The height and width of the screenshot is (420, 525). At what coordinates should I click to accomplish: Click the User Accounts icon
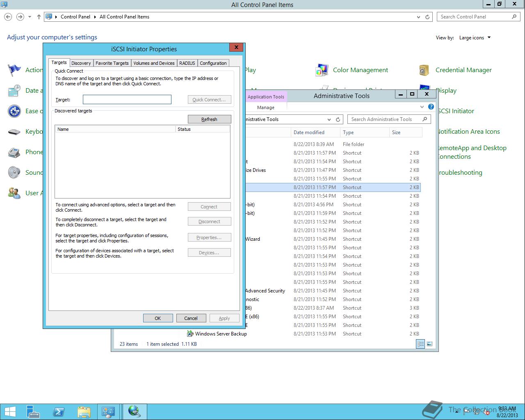click(14, 193)
